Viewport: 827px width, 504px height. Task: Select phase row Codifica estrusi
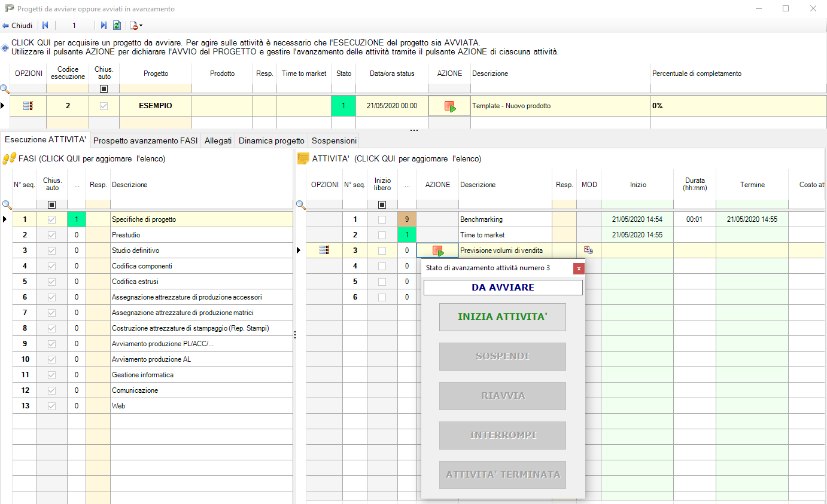click(153, 282)
